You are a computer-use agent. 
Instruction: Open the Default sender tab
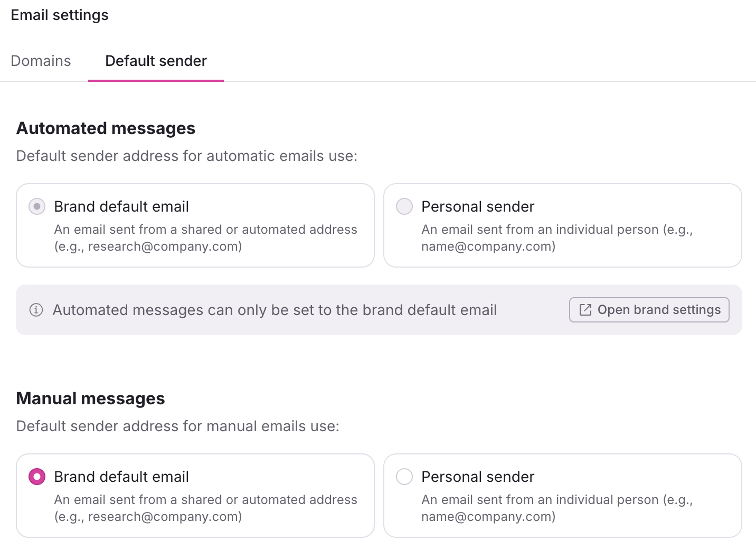(156, 61)
